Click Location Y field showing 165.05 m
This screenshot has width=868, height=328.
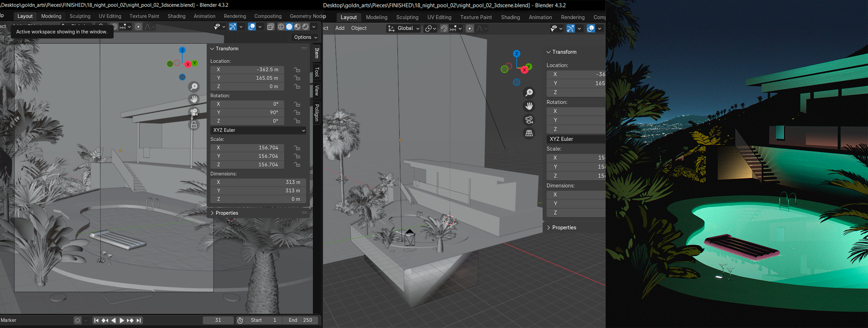pyautogui.click(x=247, y=78)
